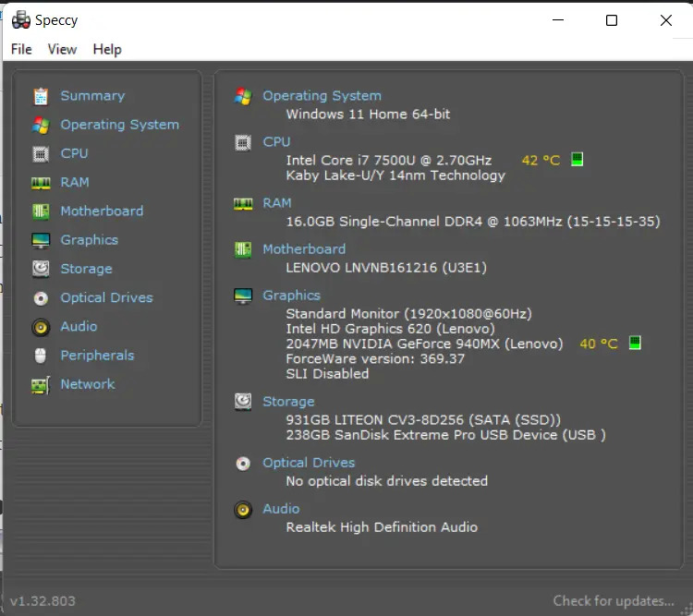Click the Graphics monitor icon in the summary panel
Image resolution: width=693 pixels, height=616 pixels.
[243, 296]
